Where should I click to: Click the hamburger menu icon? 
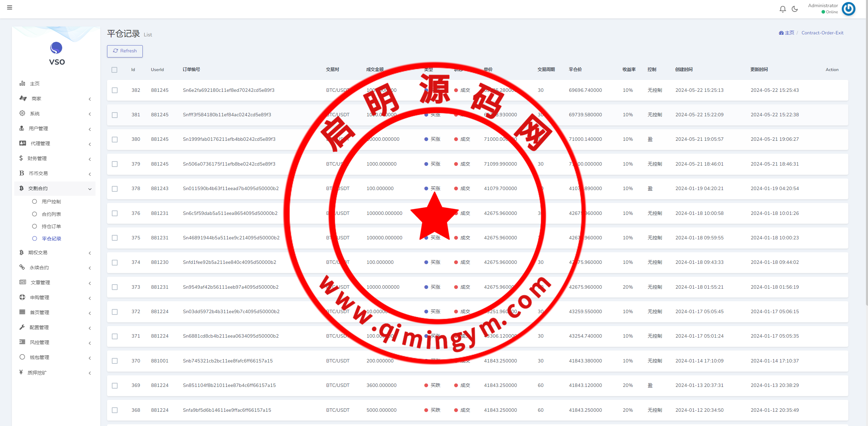10,7
